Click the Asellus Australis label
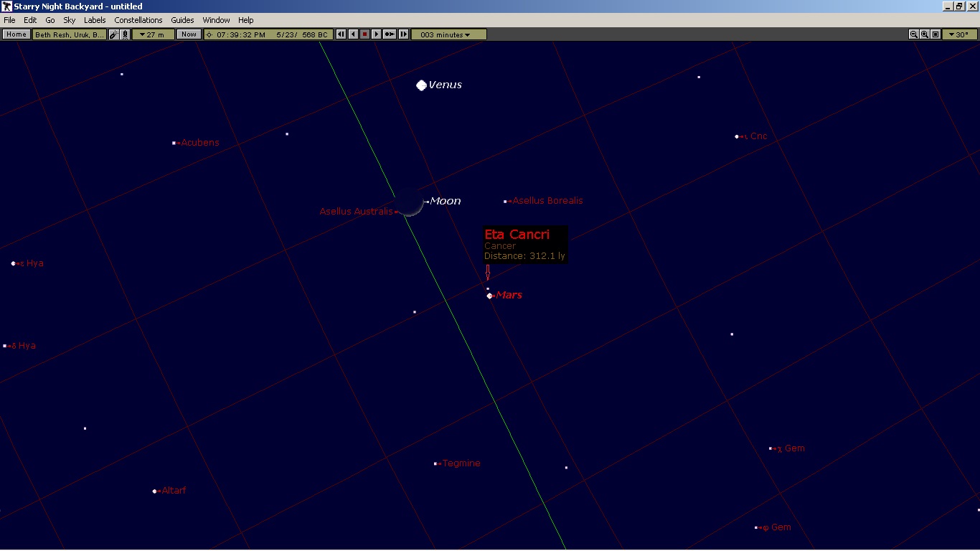The height and width of the screenshot is (551, 980). pyautogui.click(x=356, y=212)
